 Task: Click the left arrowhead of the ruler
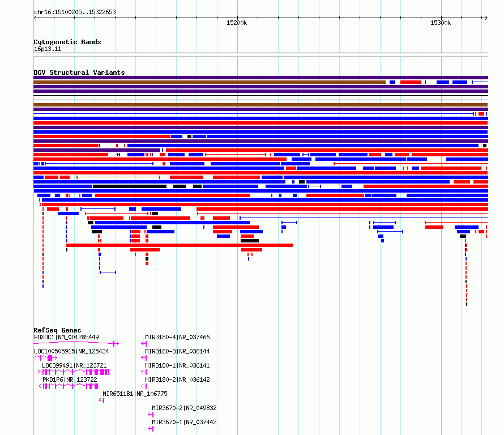coord(35,18)
